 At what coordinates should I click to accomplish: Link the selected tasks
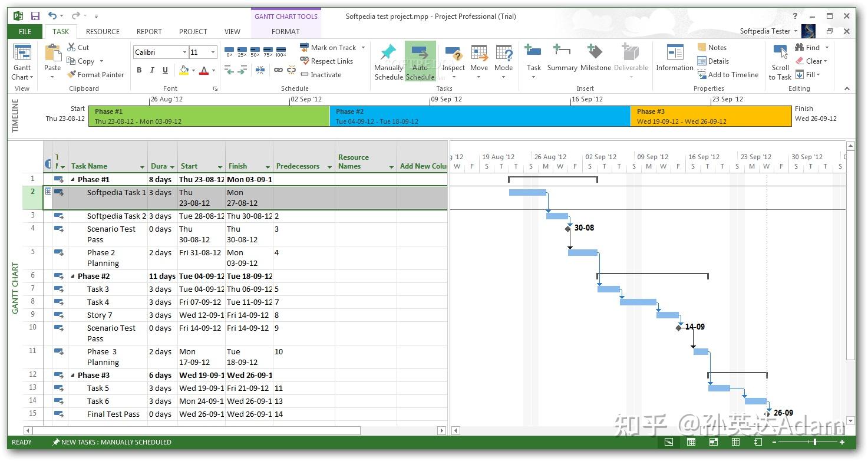(x=278, y=70)
